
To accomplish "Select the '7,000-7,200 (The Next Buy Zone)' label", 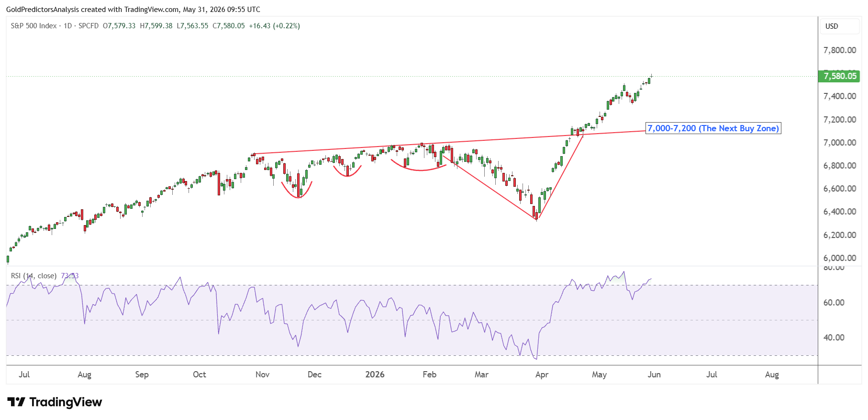I will tap(713, 128).
